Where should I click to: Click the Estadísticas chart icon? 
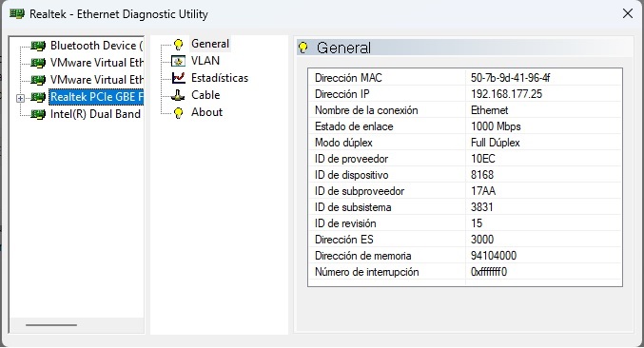click(178, 78)
